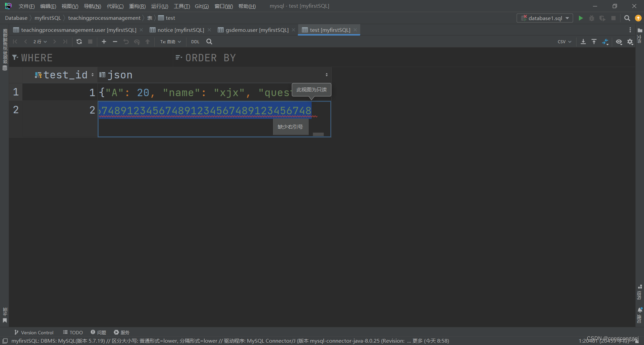The width and height of the screenshot is (644, 345).
Task: Add a new row
Action: [x=104, y=42]
